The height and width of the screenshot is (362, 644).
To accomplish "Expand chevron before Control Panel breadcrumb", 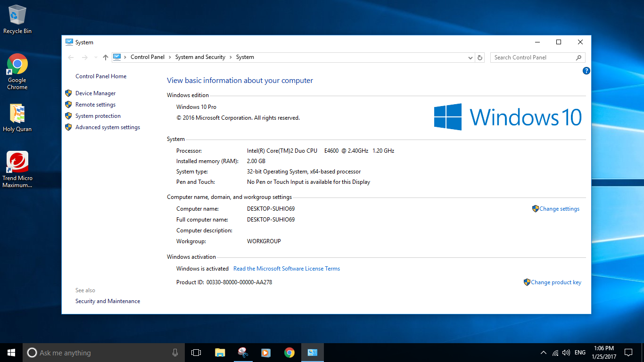I will pyautogui.click(x=125, y=57).
